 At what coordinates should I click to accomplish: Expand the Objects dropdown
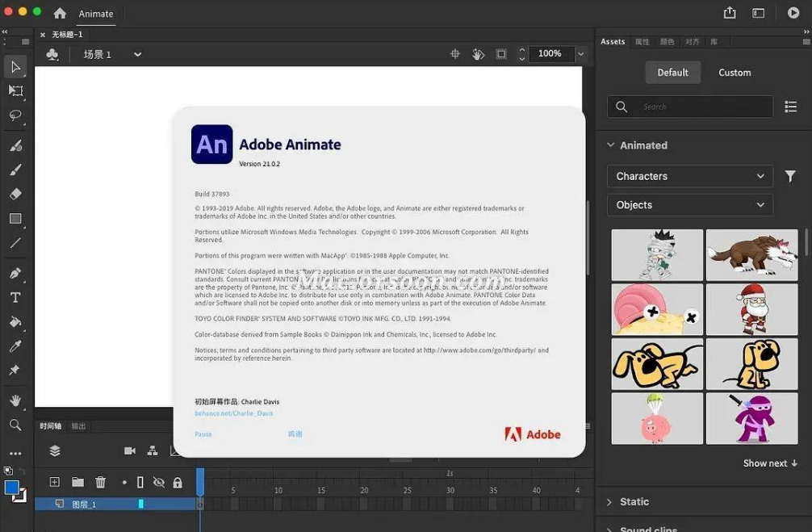pos(690,204)
